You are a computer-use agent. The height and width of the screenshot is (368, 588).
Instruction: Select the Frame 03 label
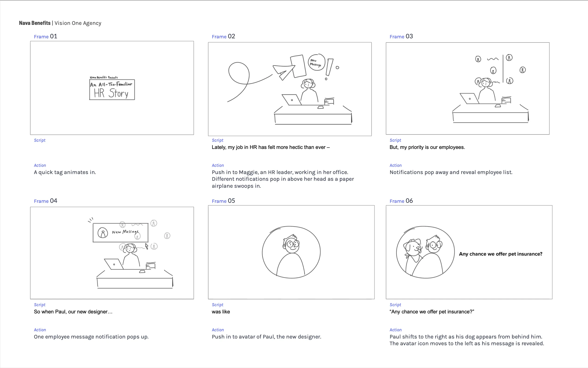(x=401, y=36)
